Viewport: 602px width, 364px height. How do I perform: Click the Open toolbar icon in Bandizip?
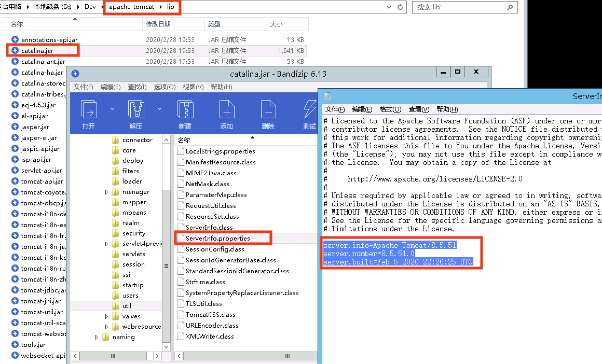pos(89,109)
